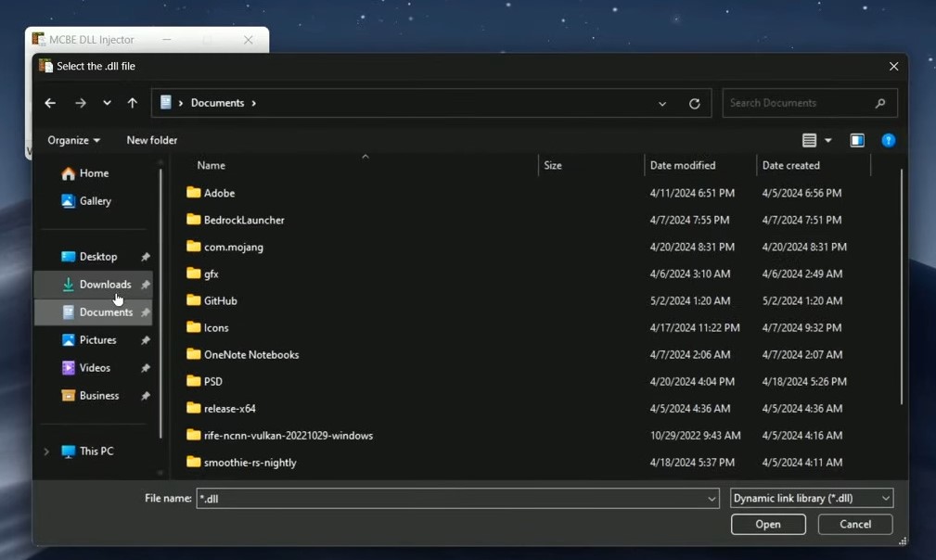Click the Up one level arrow
The width and height of the screenshot is (936, 560).
133,103
